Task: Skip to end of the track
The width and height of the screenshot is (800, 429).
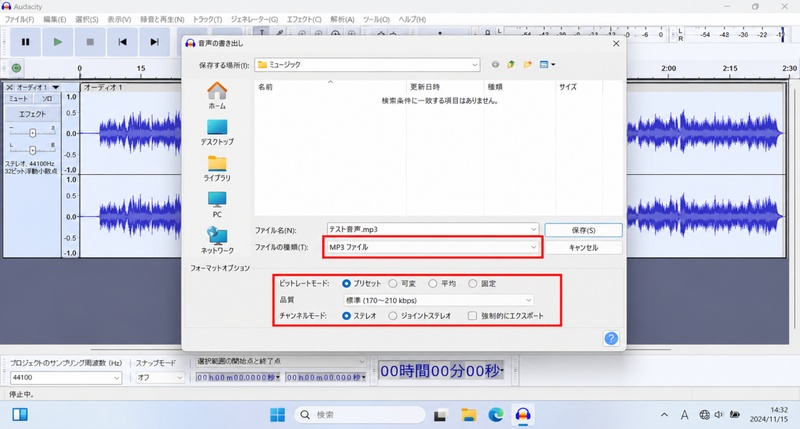Action: click(155, 42)
